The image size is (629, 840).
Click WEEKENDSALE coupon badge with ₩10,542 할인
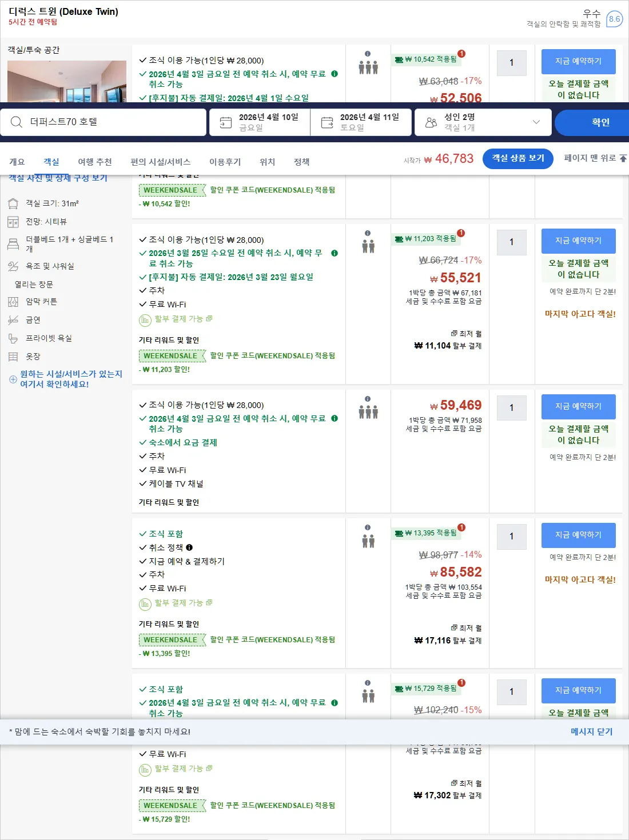(x=172, y=190)
